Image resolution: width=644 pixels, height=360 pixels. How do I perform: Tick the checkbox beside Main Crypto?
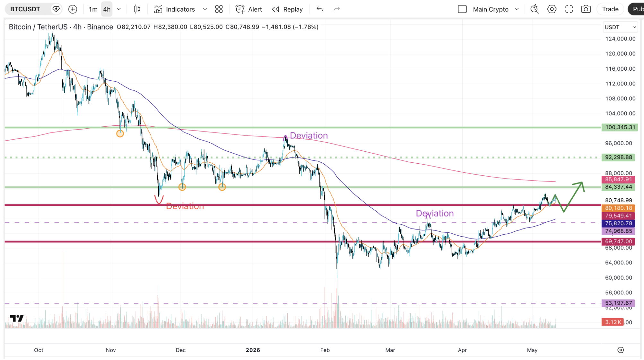tap(462, 9)
